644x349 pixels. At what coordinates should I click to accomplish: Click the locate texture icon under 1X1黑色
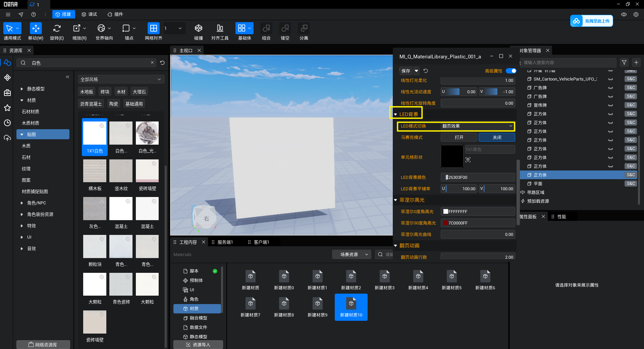pyautogui.click(x=468, y=160)
